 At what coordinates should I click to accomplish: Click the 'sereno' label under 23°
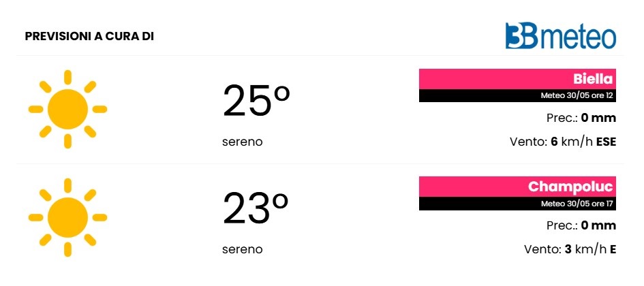243,249
